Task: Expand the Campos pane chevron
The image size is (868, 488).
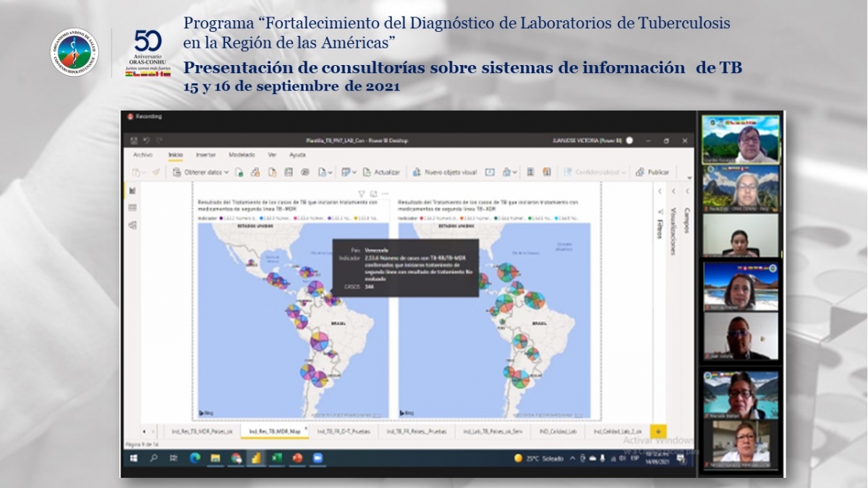Action: coord(686,192)
